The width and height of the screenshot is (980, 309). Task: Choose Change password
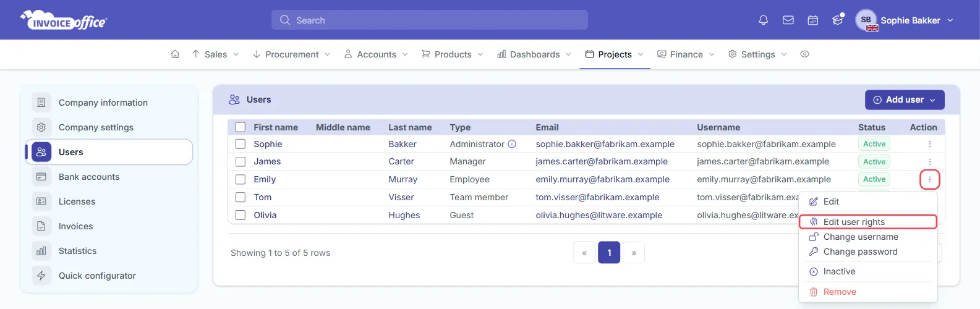(868, 252)
